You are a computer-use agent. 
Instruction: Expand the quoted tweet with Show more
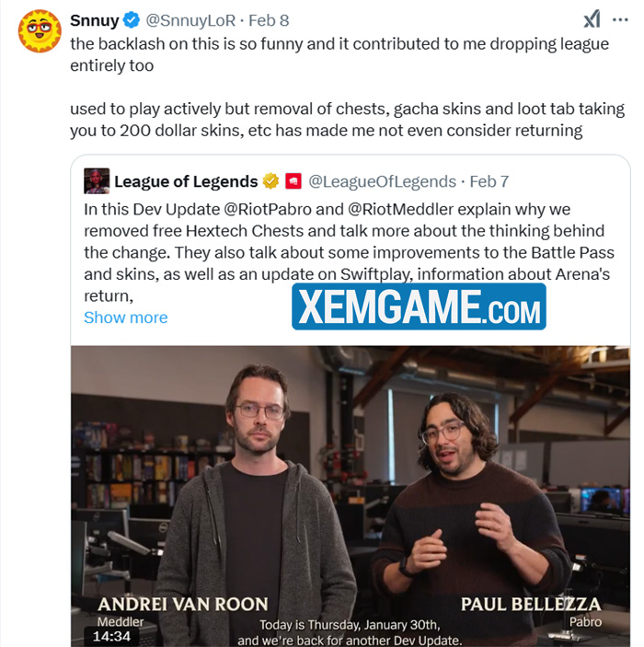[126, 318]
